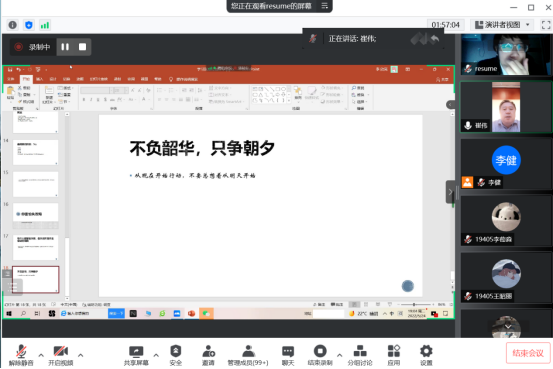Click the 共享屏幕 share screen button

(136, 355)
